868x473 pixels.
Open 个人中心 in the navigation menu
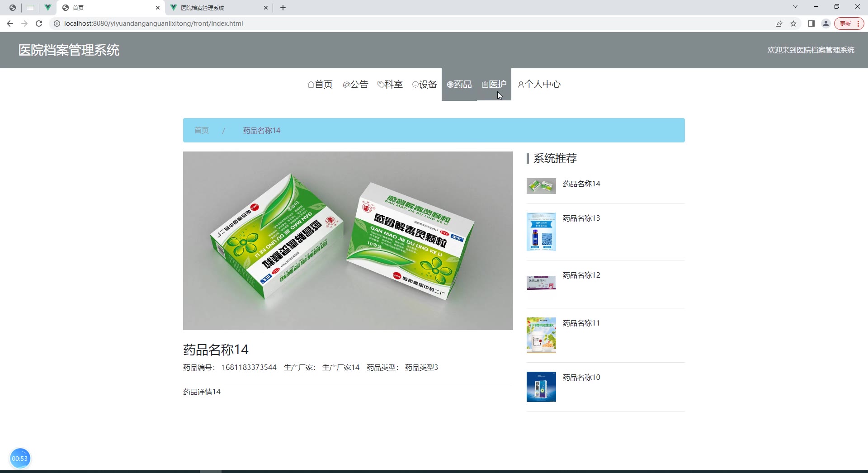point(539,84)
